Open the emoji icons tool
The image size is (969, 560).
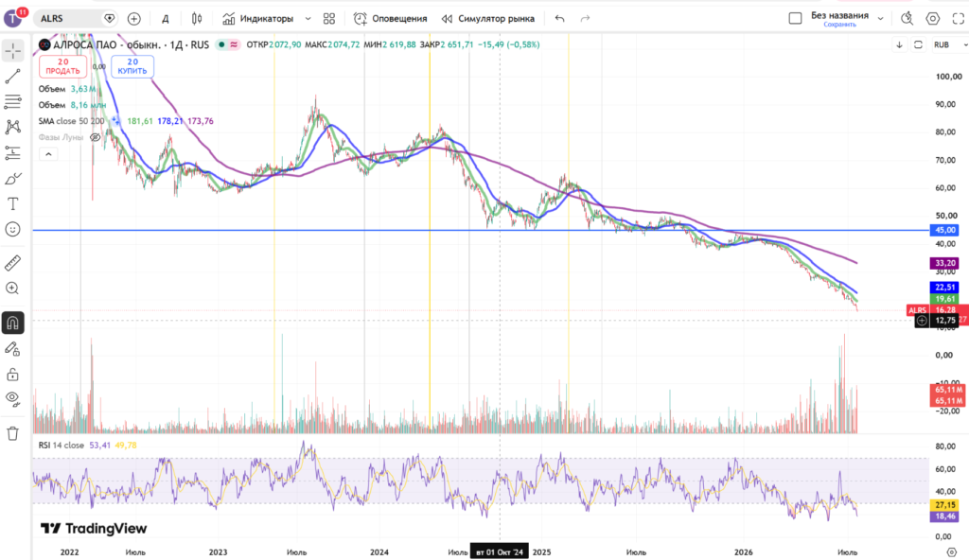(x=13, y=229)
